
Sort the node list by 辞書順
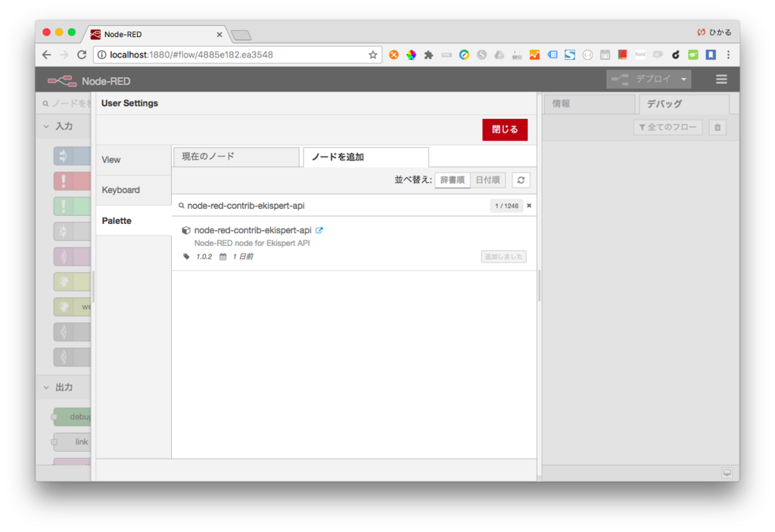coord(453,180)
